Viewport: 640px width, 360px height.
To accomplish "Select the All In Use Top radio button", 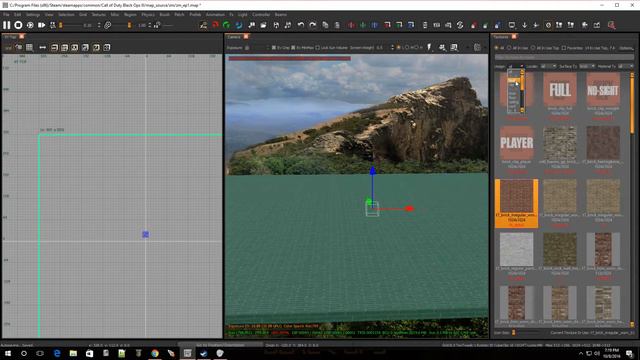I will [533, 48].
